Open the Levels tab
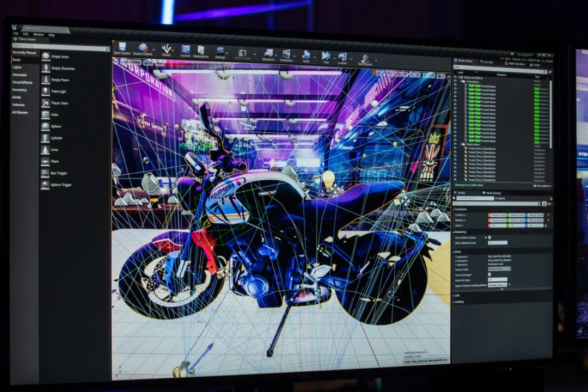The width and height of the screenshot is (588, 392). pyautogui.click(x=535, y=65)
